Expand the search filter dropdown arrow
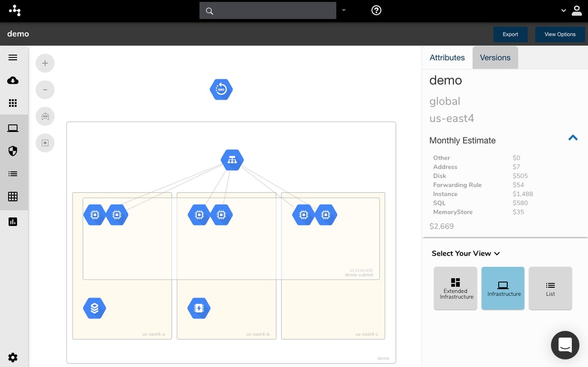588x367 pixels. (344, 10)
